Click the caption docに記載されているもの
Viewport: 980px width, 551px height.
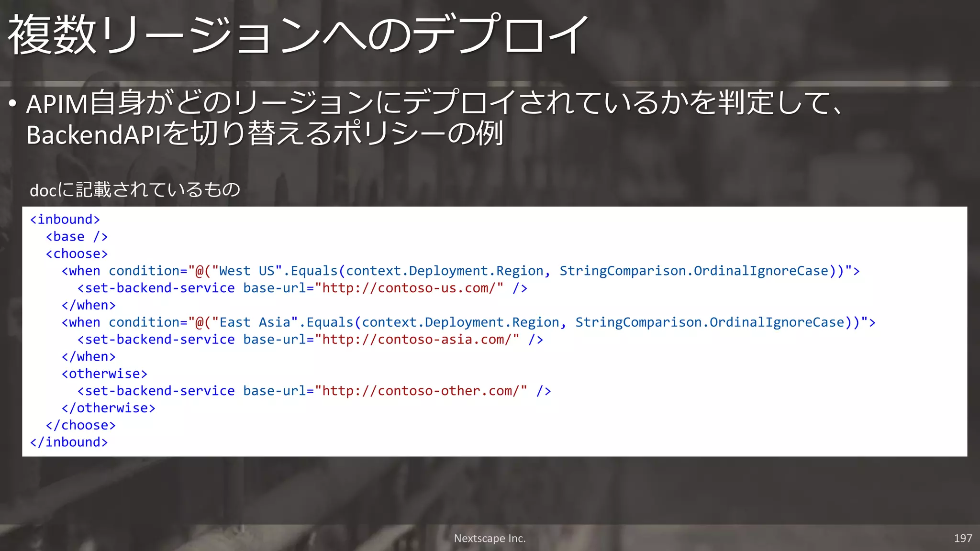pyautogui.click(x=135, y=190)
